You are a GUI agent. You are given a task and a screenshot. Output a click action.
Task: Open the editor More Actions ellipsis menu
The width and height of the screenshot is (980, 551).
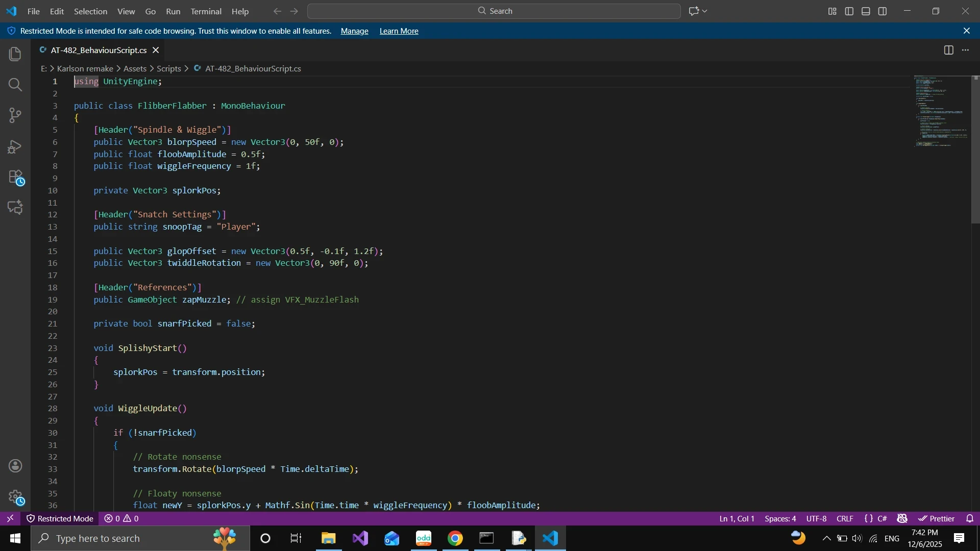[965, 50]
